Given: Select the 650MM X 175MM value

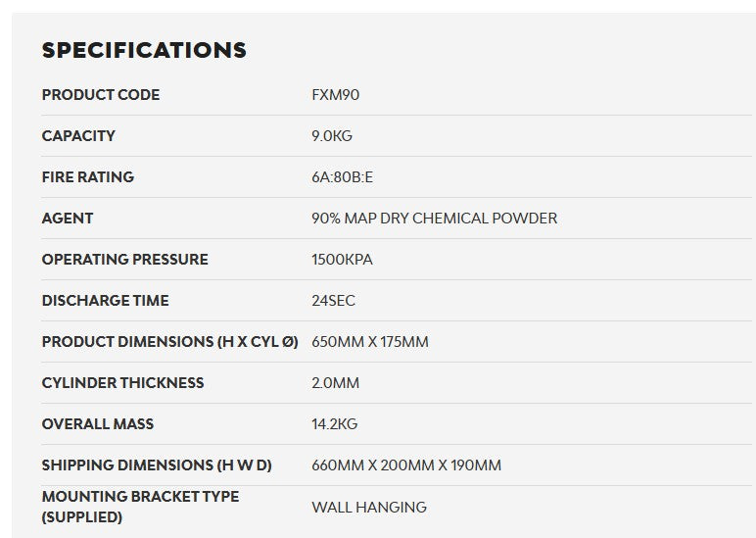Looking at the screenshot, I should [x=369, y=342].
